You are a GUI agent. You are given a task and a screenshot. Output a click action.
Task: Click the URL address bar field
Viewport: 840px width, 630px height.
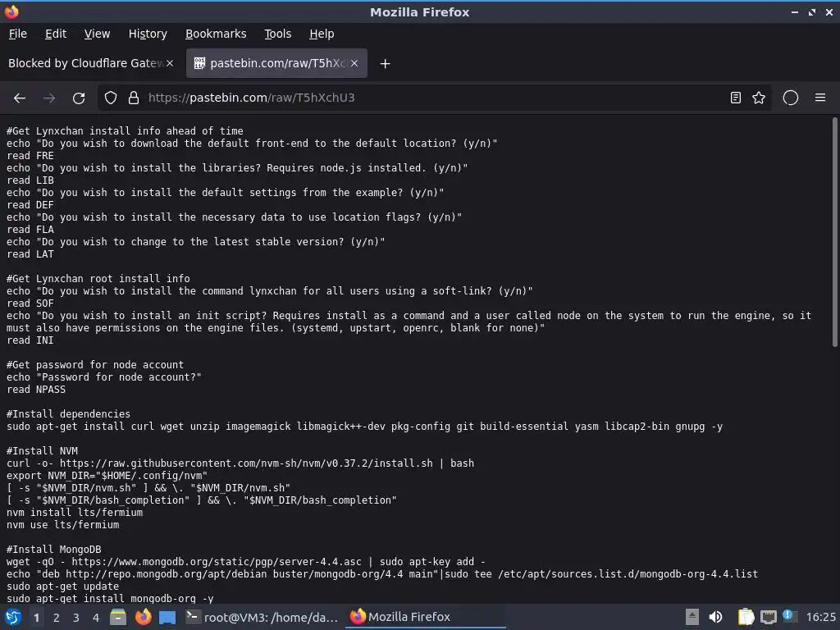tap(434, 98)
